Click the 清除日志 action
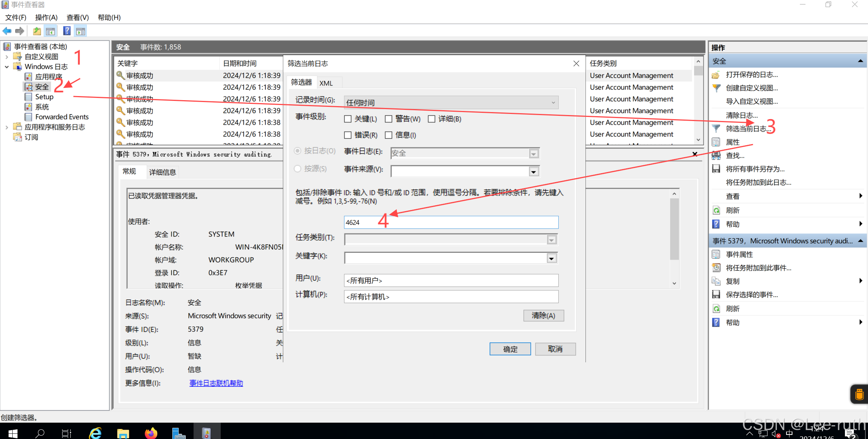 tap(741, 115)
